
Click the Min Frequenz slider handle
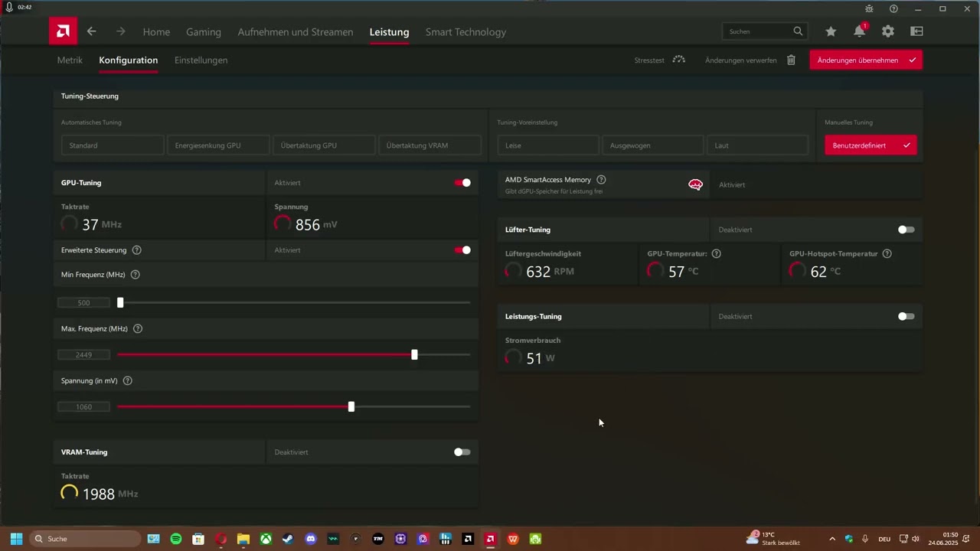[x=120, y=302]
